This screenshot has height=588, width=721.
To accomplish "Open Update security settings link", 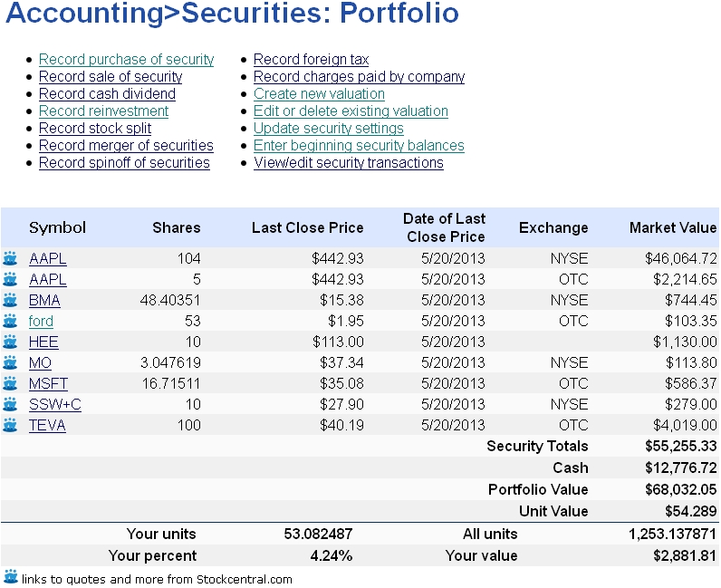I will (x=328, y=129).
